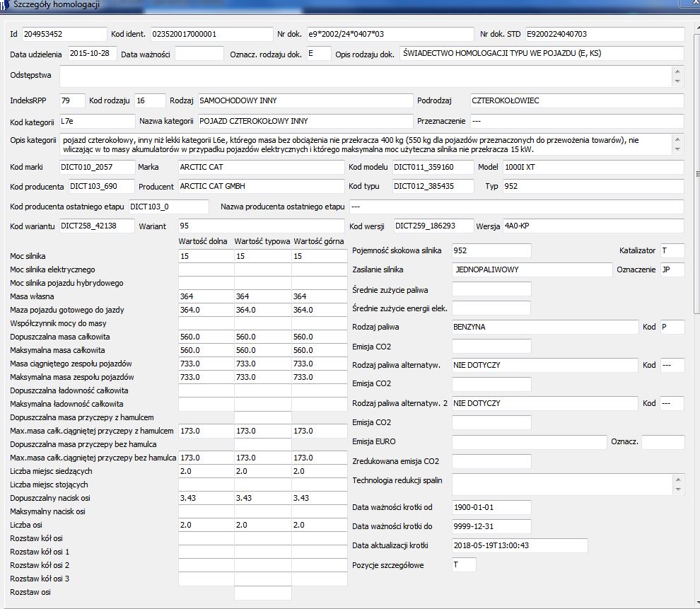Click the Kod kategorii field L7e
This screenshot has height=609, width=700.
point(98,121)
